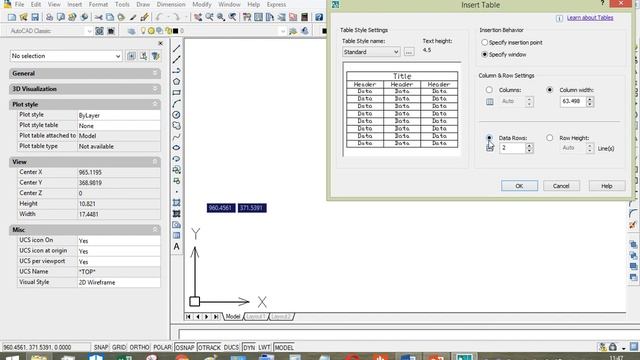This screenshot has width=640, height=360.
Task: Open the 'Learn about Tables' link
Action: [590, 18]
